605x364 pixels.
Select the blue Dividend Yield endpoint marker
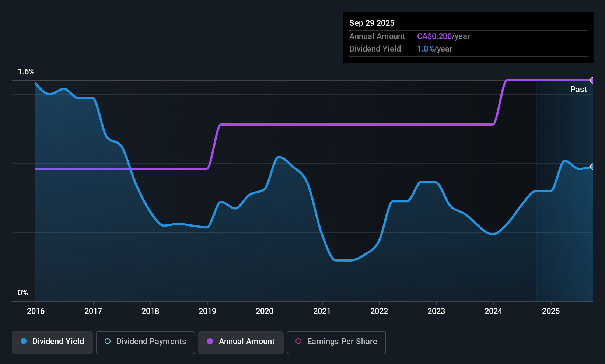coord(592,167)
